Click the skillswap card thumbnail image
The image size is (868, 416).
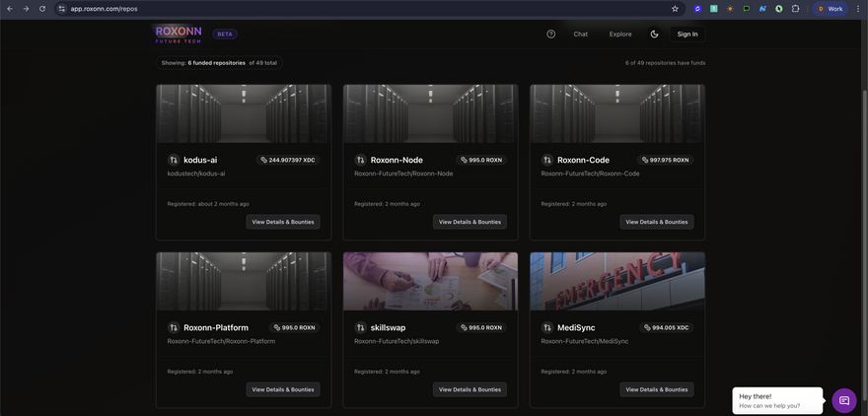[x=430, y=281]
